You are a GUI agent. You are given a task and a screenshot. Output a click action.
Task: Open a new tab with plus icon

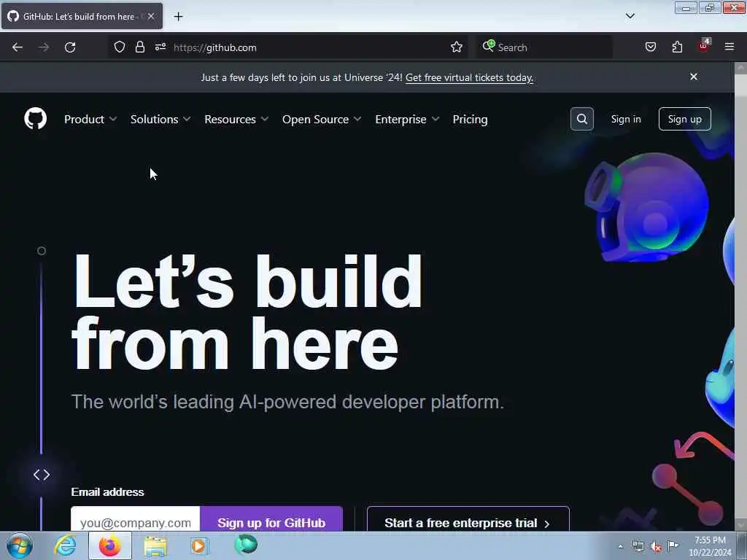pos(178,17)
